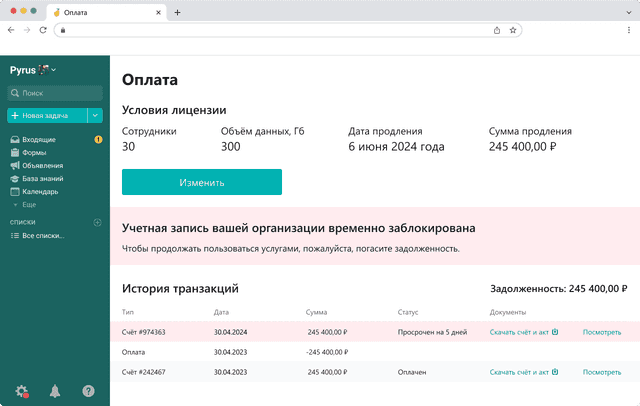Open help via the question mark icon
Image resolution: width=640 pixels, height=406 pixels.
(88, 391)
